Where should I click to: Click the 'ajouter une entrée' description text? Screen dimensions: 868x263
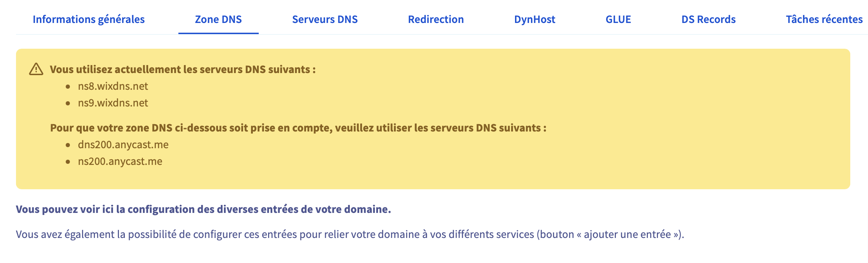tap(350, 234)
